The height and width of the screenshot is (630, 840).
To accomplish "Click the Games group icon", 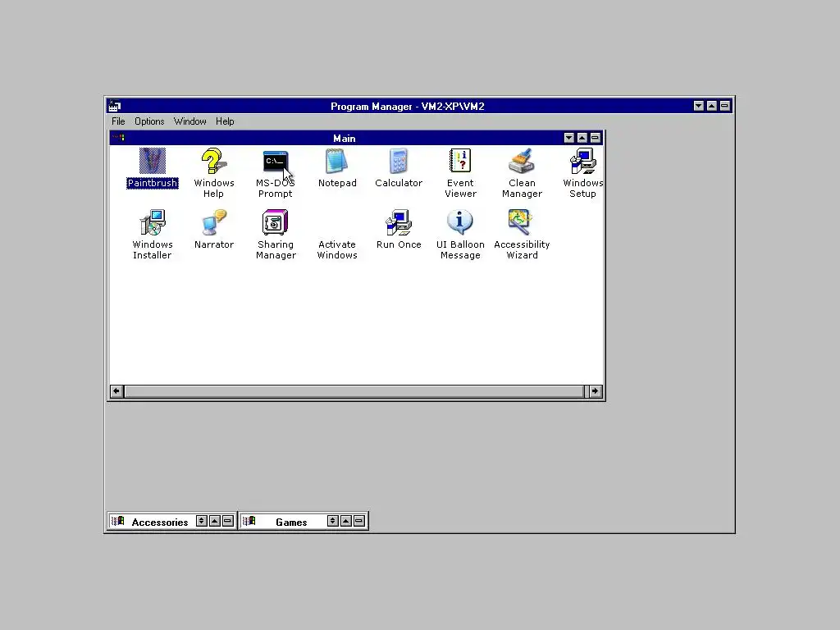I will tap(249, 521).
